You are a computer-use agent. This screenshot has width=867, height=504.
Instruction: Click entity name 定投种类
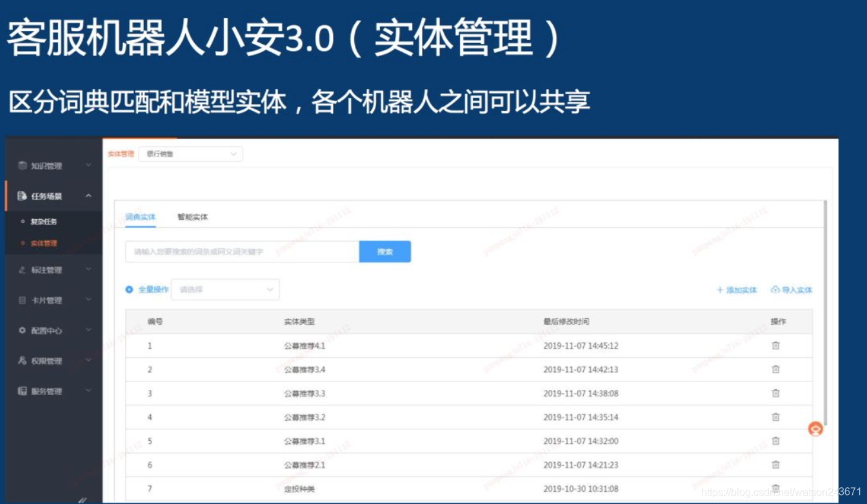click(299, 489)
